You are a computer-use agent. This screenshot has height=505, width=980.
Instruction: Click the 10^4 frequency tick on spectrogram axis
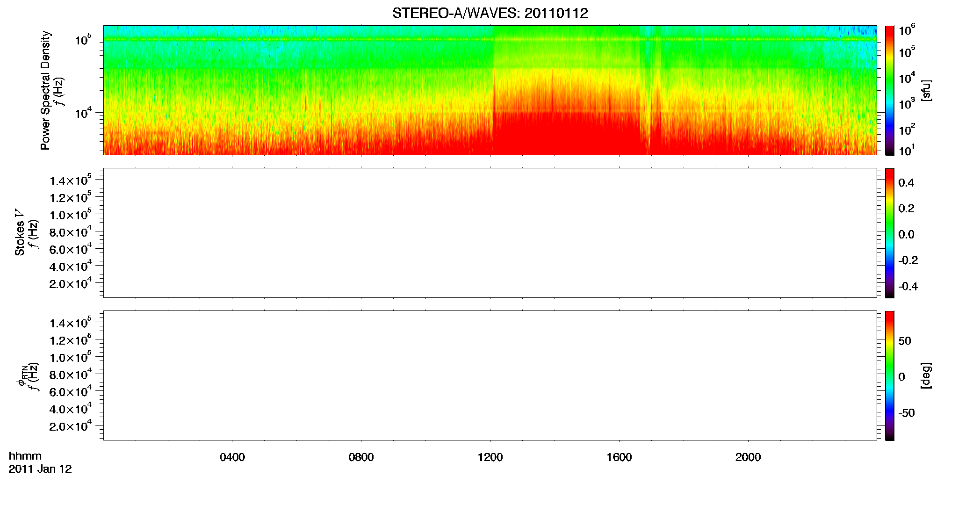(83, 113)
